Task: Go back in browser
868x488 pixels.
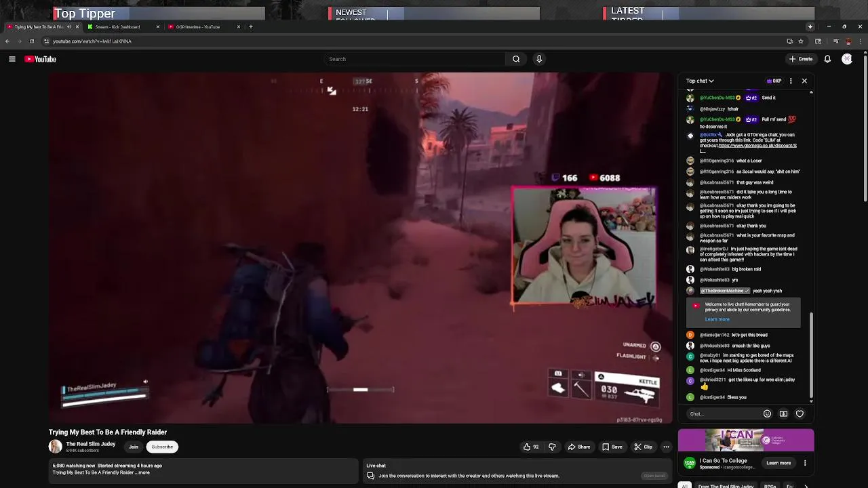Action: click(x=7, y=41)
